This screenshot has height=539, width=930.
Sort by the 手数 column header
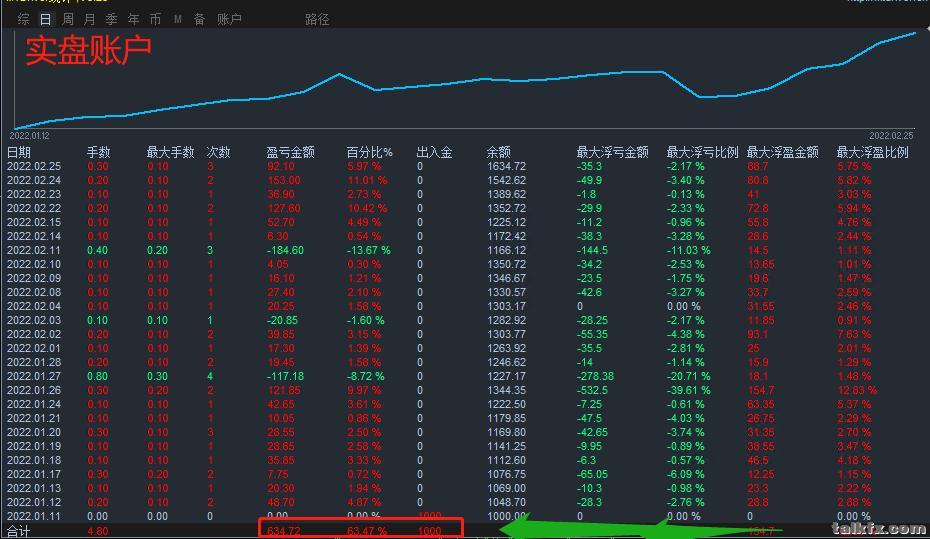pos(98,152)
